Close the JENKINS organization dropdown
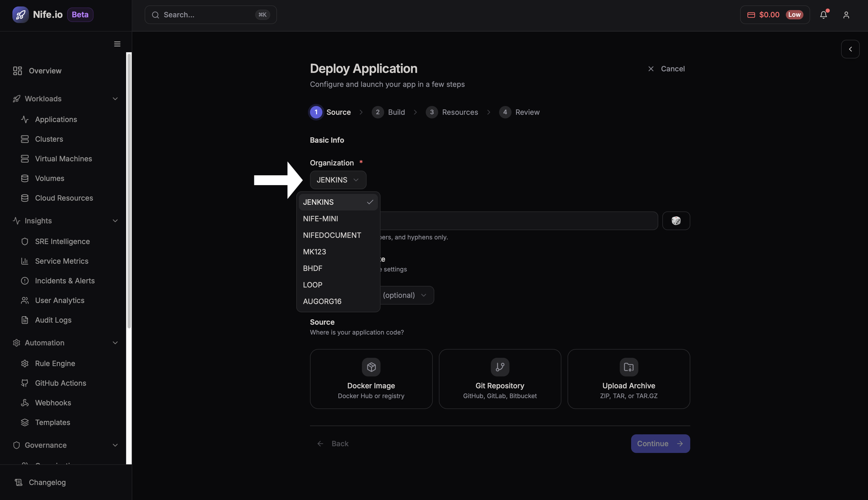Screen dimensions: 868x500 tap(338, 180)
